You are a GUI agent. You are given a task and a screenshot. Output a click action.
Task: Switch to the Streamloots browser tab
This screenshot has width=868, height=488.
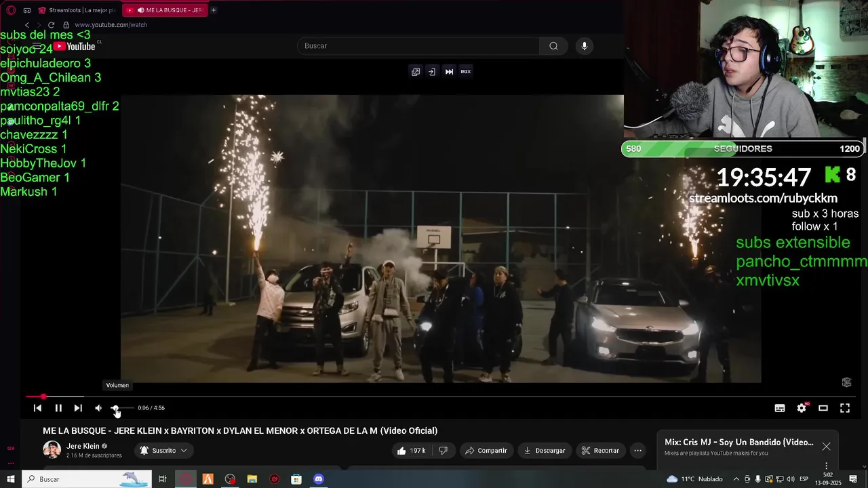tap(77, 10)
